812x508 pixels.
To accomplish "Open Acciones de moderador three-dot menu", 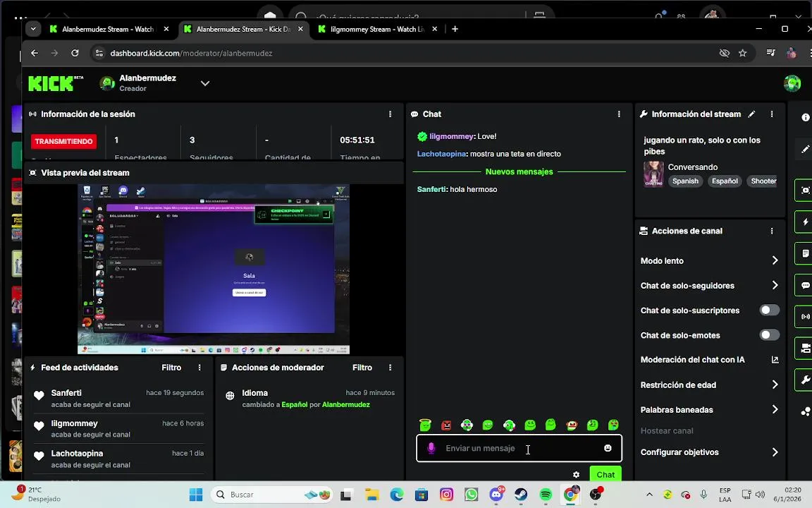I will click(x=390, y=368).
